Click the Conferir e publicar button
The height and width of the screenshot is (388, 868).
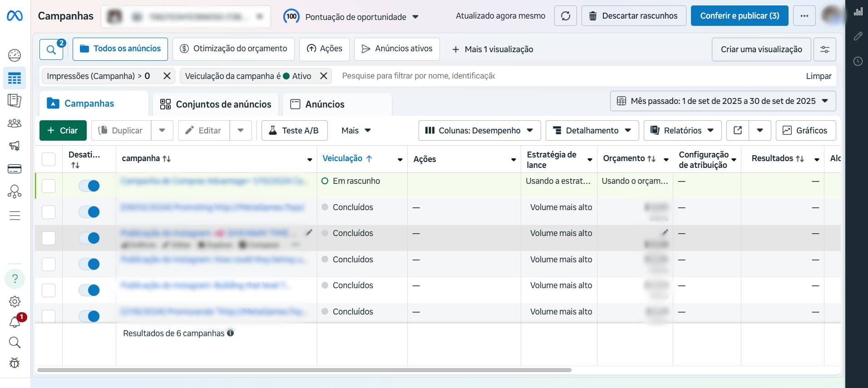coord(739,16)
